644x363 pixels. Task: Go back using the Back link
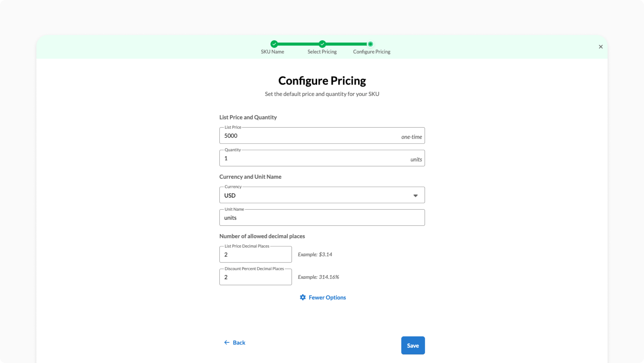coord(239,342)
